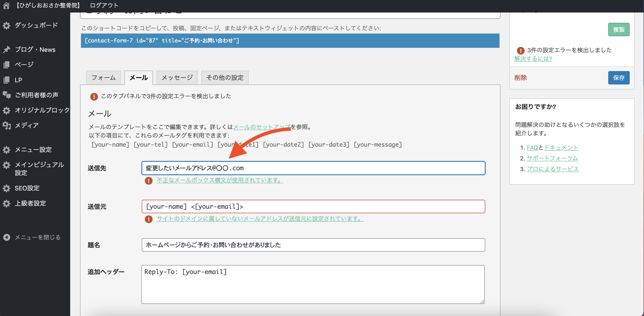
Task: Select the contact-form-7 shortcode field
Action: click(290, 41)
